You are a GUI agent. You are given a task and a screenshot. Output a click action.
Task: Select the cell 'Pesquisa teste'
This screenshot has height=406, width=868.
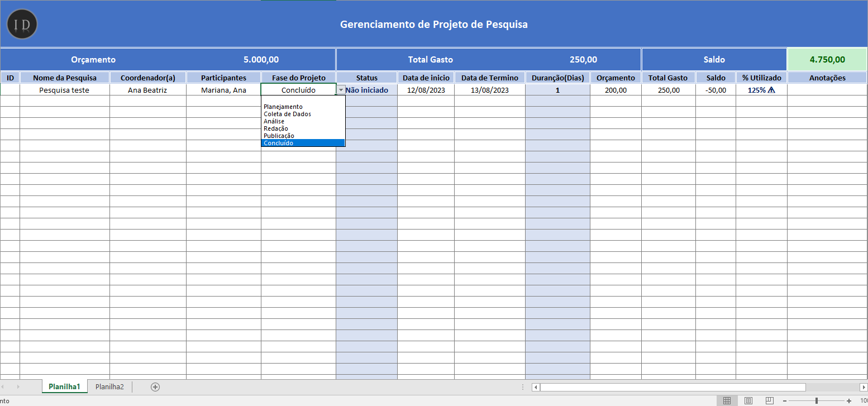tap(65, 90)
